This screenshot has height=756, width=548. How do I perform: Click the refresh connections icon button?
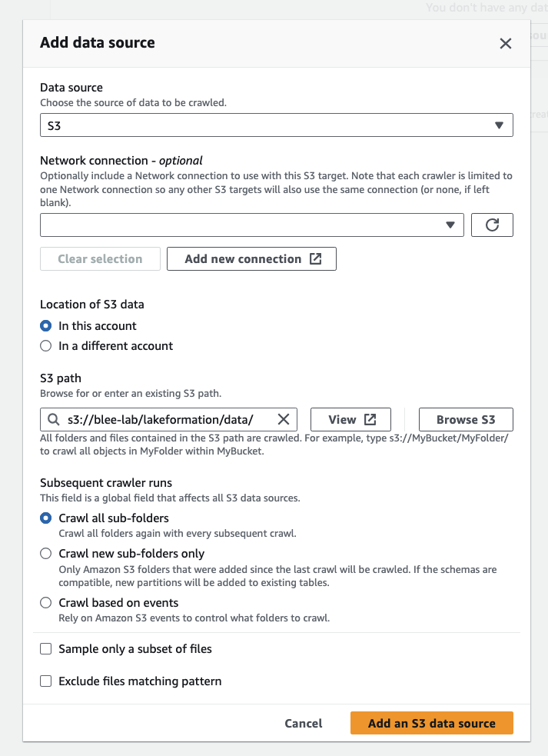coord(492,225)
